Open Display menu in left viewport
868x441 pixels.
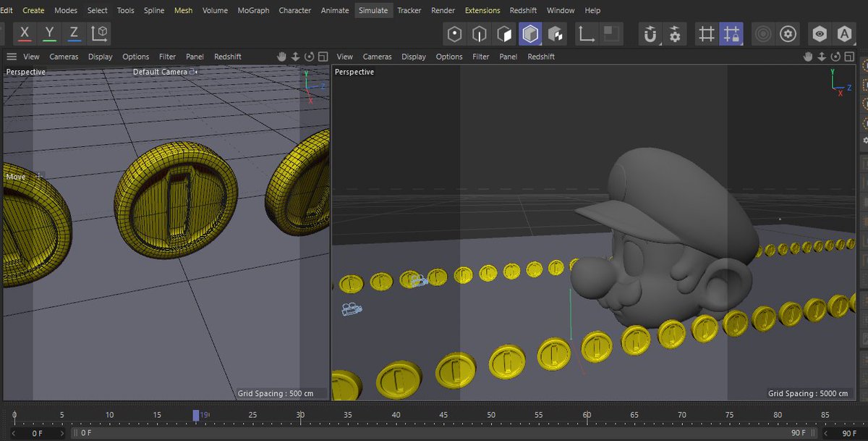point(101,56)
